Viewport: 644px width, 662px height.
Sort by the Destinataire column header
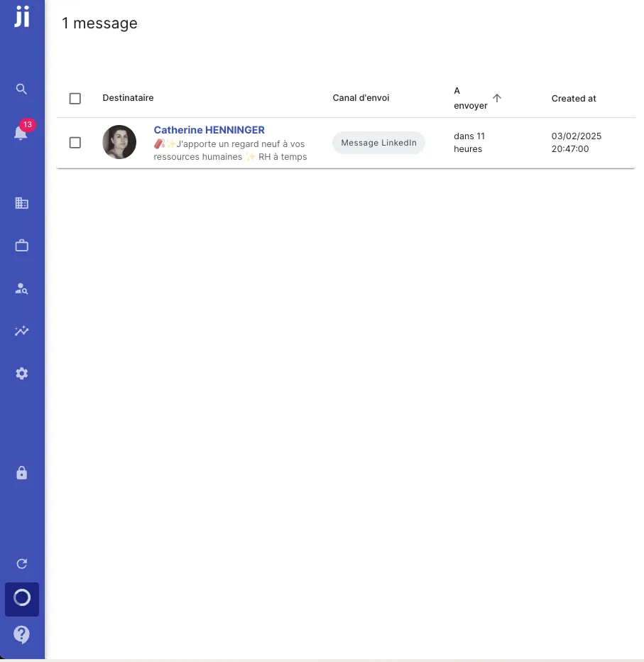[x=128, y=98]
